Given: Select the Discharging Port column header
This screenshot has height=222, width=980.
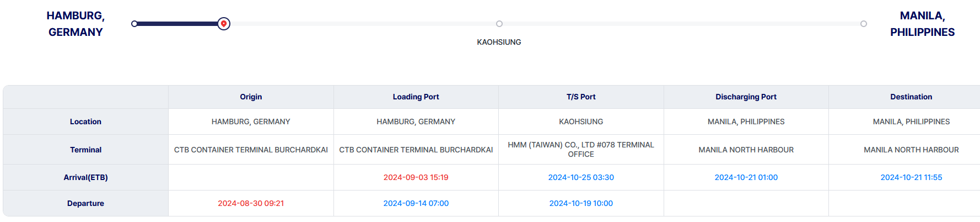Looking at the screenshot, I should click(746, 97).
